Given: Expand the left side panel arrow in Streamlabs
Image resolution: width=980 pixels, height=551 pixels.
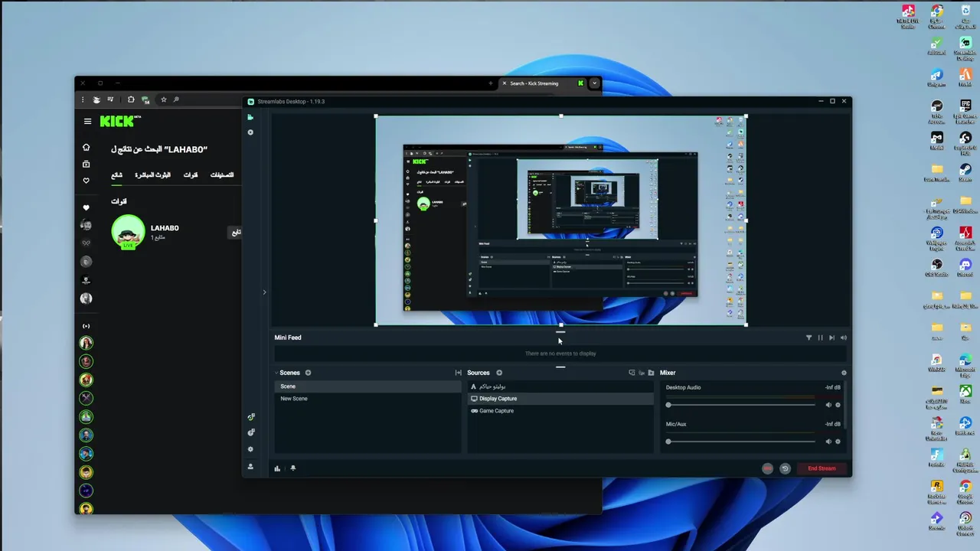Looking at the screenshot, I should 264,292.
